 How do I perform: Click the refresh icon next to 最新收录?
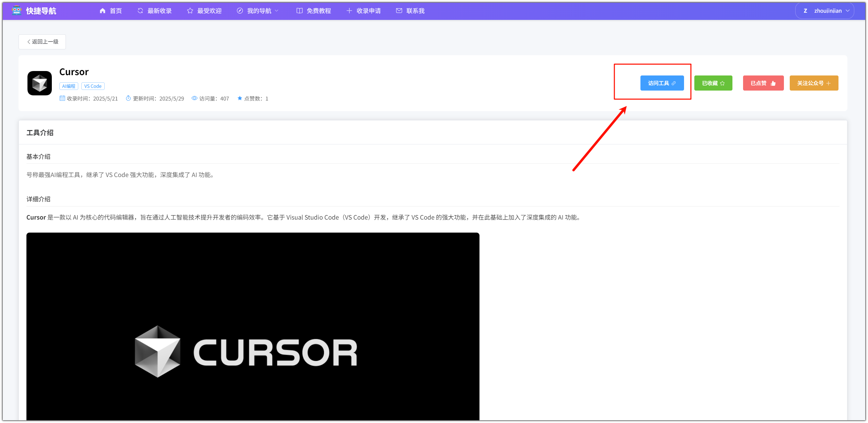140,10
